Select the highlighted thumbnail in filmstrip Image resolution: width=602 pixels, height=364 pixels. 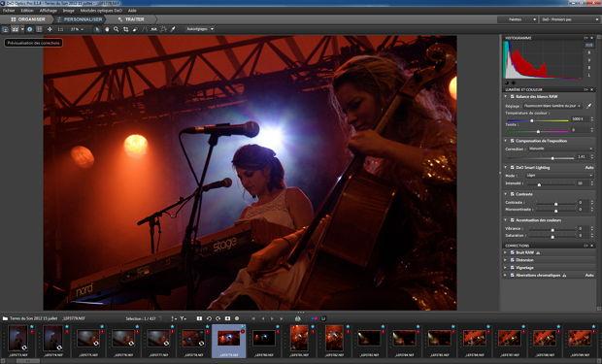[229, 341]
